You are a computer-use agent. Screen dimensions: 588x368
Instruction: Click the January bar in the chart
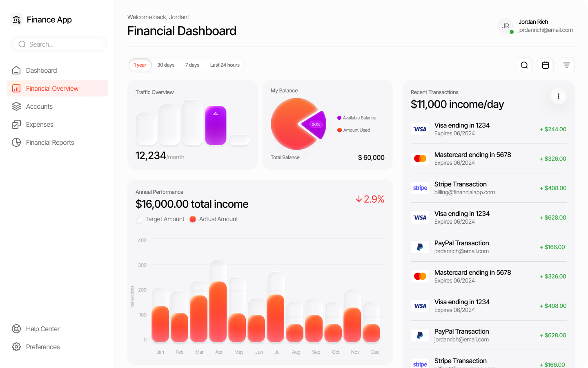(160, 324)
